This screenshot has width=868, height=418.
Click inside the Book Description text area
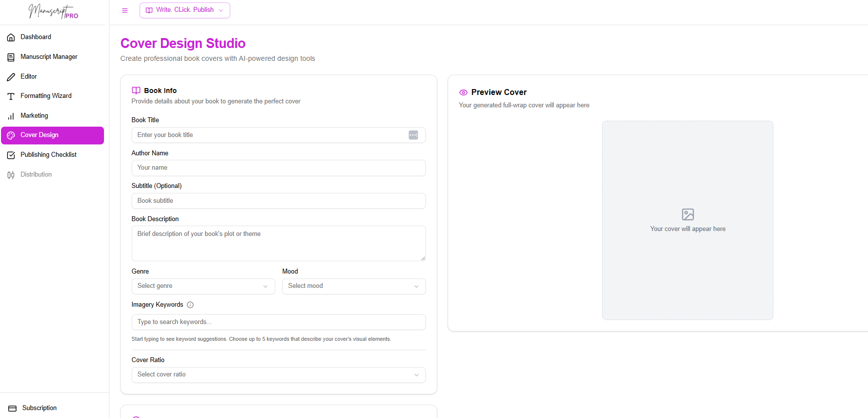point(278,243)
